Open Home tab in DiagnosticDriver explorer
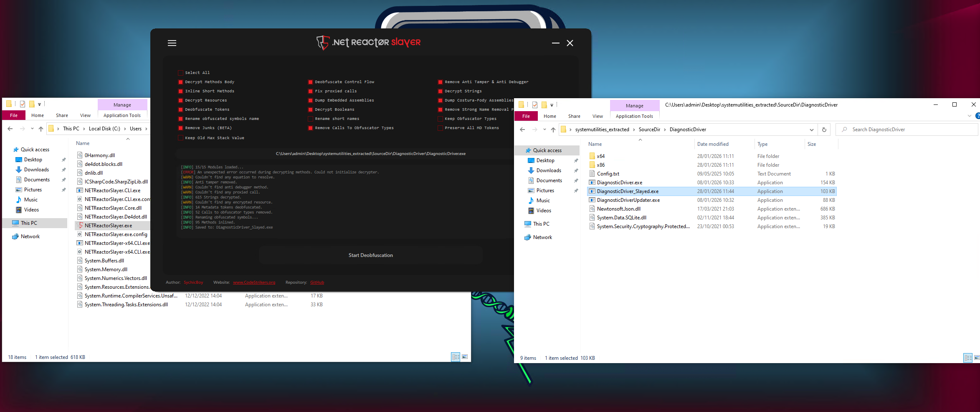The width and height of the screenshot is (980, 412). tap(550, 116)
